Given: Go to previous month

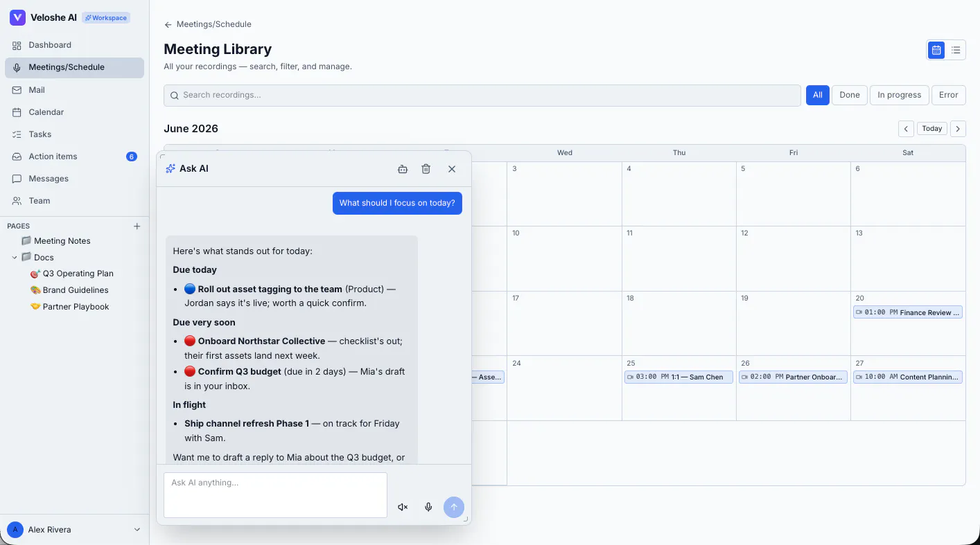Looking at the screenshot, I should coord(906,129).
